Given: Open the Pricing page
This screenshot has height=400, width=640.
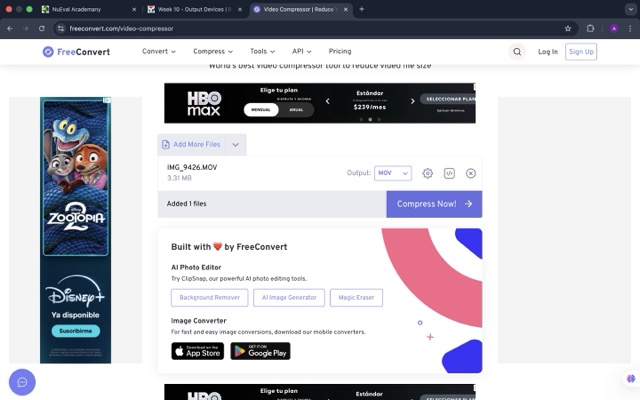Looking at the screenshot, I should 340,51.
